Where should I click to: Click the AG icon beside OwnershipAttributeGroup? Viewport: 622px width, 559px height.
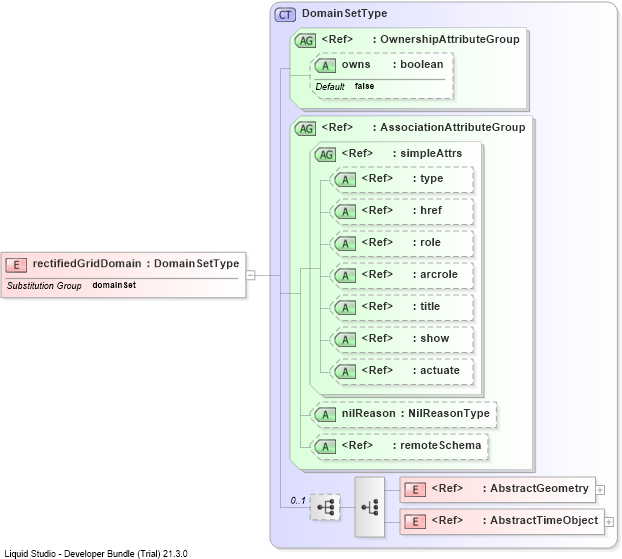[305, 40]
